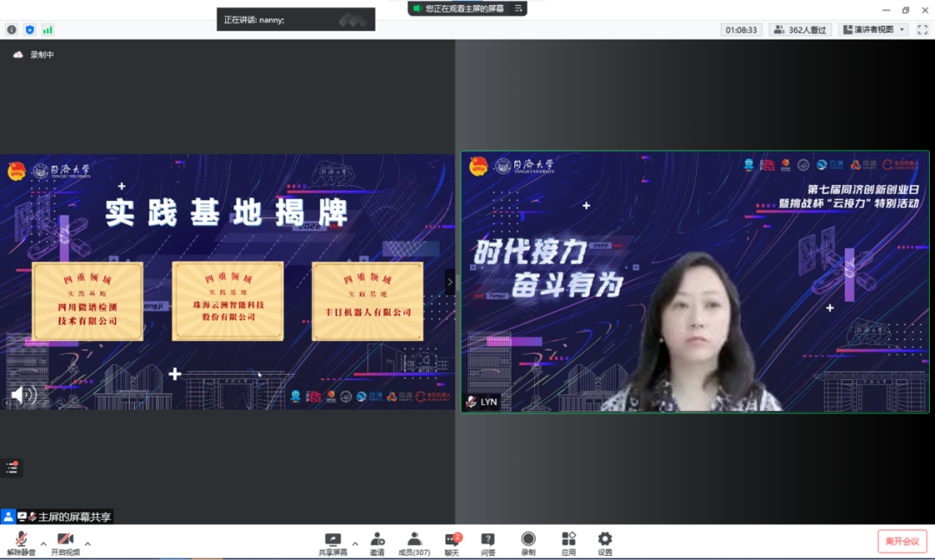Open the 邀请 (Invite) panel
This screenshot has width=935, height=560.
tap(377, 543)
